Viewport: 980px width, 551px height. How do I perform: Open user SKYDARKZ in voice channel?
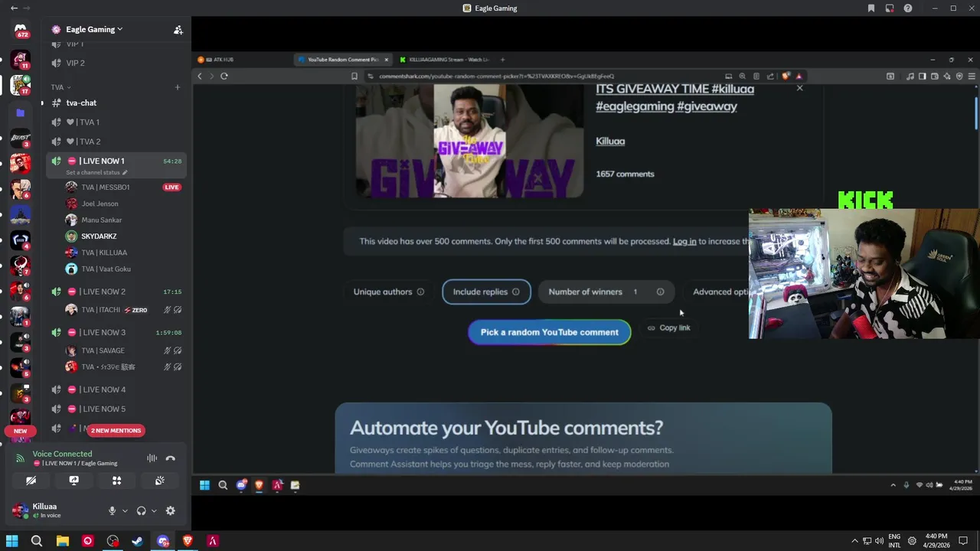tap(99, 236)
